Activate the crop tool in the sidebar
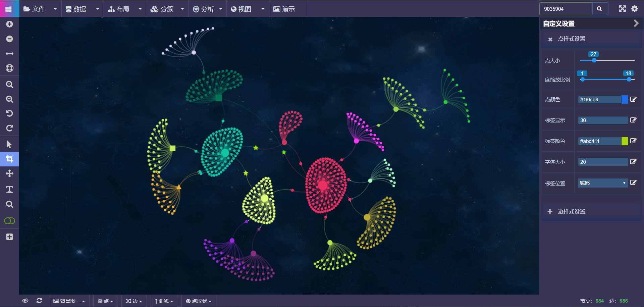Viewport: 644px width, 307px height. (9, 159)
